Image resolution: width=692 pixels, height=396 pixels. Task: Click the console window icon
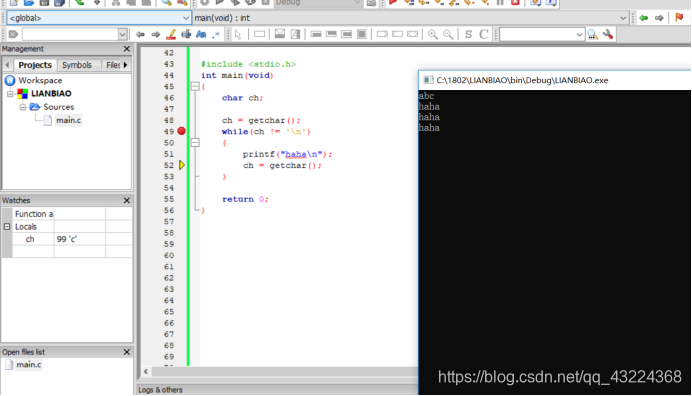click(428, 80)
